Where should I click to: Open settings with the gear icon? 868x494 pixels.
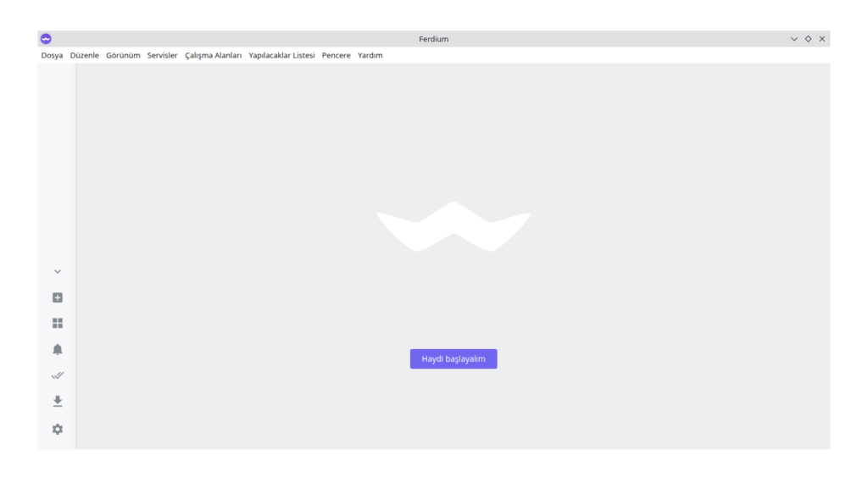(x=58, y=430)
